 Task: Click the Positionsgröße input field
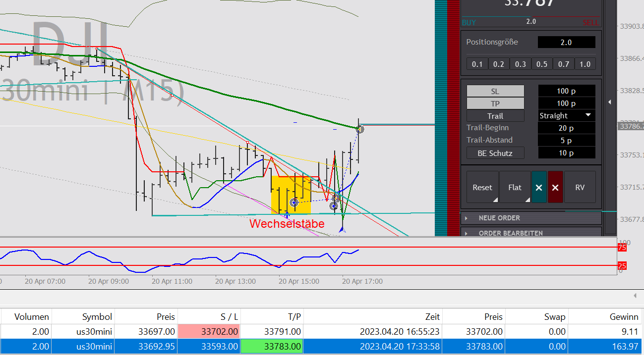(566, 43)
